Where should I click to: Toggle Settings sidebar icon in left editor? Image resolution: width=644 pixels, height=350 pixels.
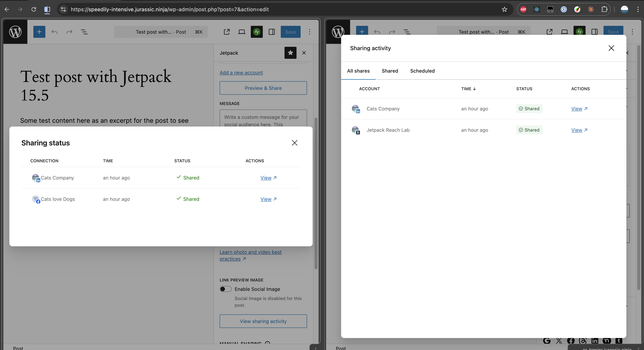point(272,32)
